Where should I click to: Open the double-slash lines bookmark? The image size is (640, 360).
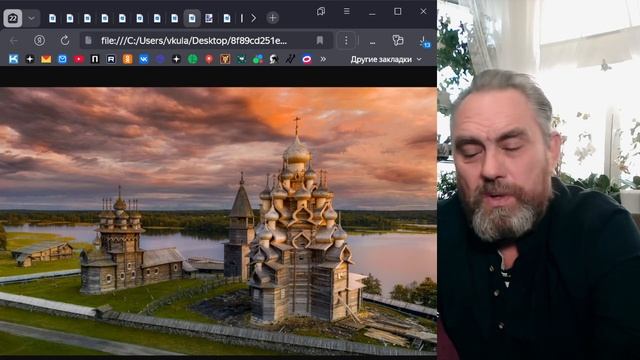click(x=290, y=60)
